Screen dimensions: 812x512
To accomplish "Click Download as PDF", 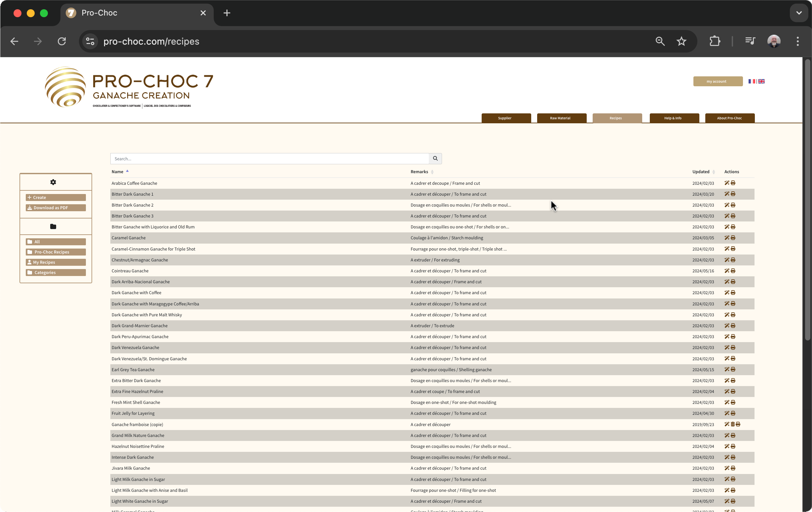I will pos(55,208).
